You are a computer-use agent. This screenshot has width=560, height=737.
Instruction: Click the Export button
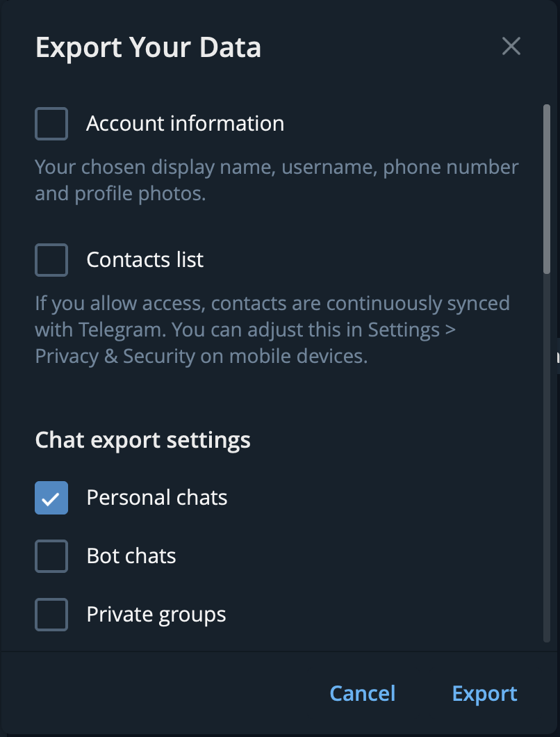coord(484,693)
